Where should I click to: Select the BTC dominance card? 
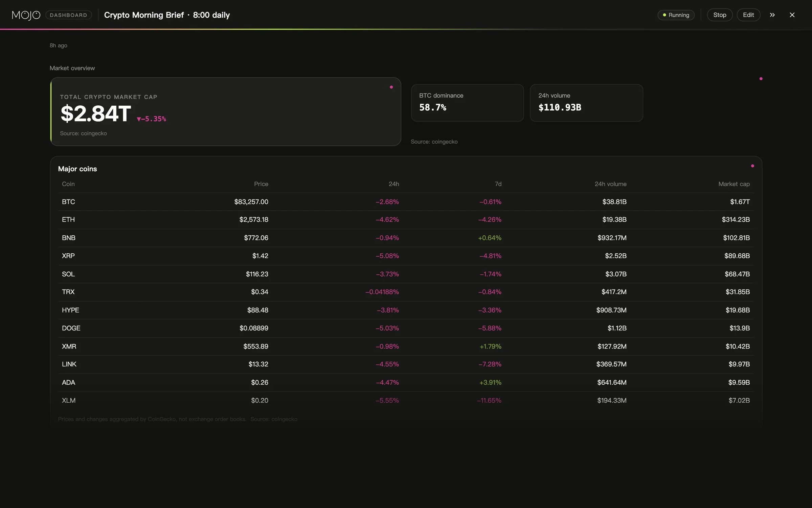(x=467, y=103)
